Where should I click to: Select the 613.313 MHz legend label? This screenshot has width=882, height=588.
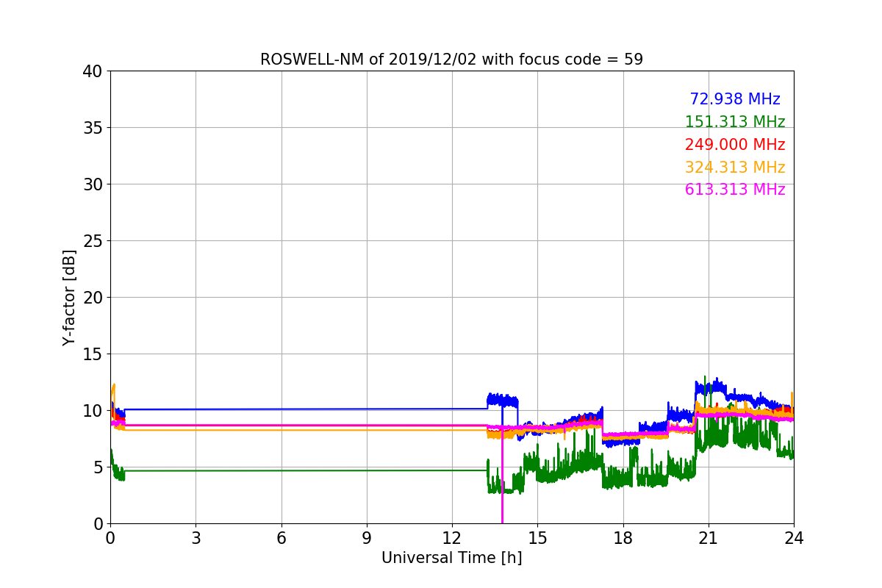coord(735,190)
